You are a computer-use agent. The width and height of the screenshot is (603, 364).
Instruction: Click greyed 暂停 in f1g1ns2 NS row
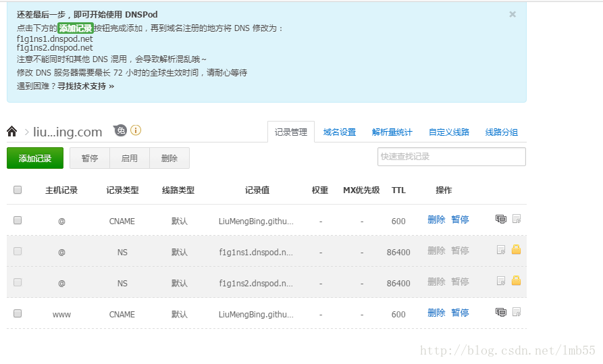tap(460, 282)
